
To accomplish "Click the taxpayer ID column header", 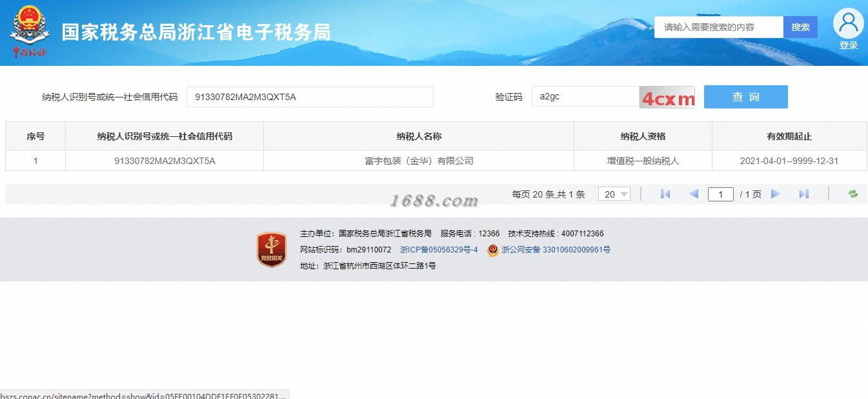I will click(165, 136).
